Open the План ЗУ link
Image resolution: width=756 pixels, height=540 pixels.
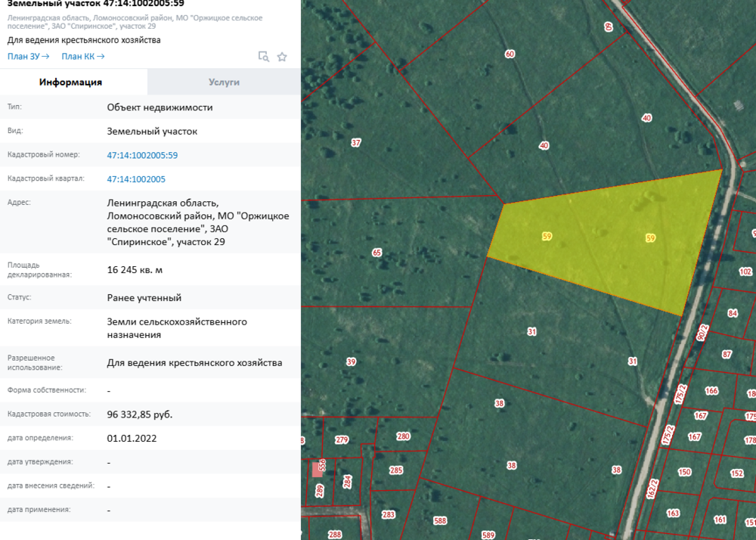28,56
